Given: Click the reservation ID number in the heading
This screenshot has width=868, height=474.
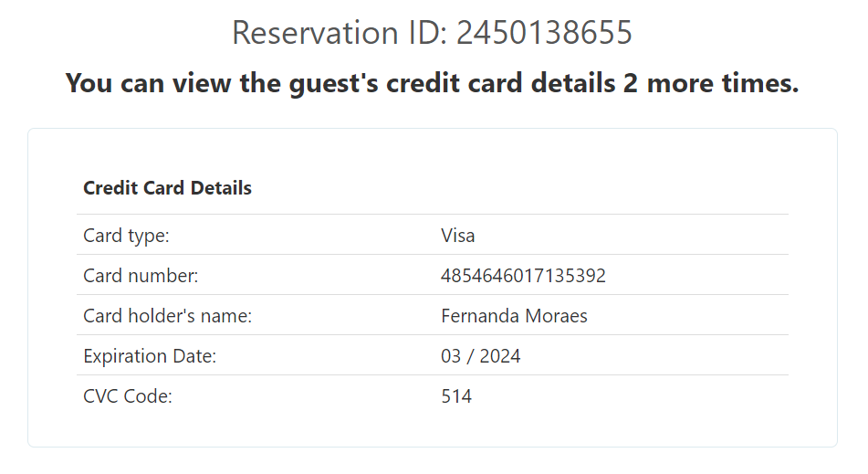Looking at the screenshot, I should point(544,33).
